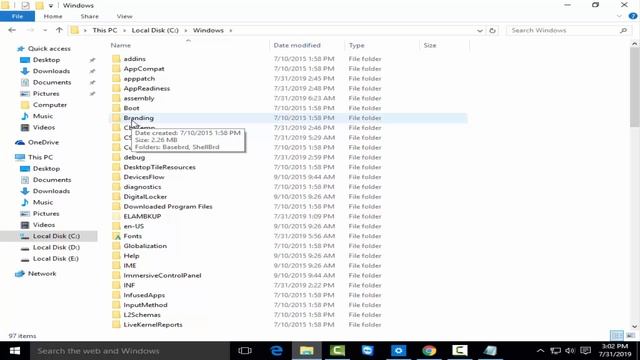Expand the ribbon with chevron
The image size is (640, 360).
coord(619,16)
